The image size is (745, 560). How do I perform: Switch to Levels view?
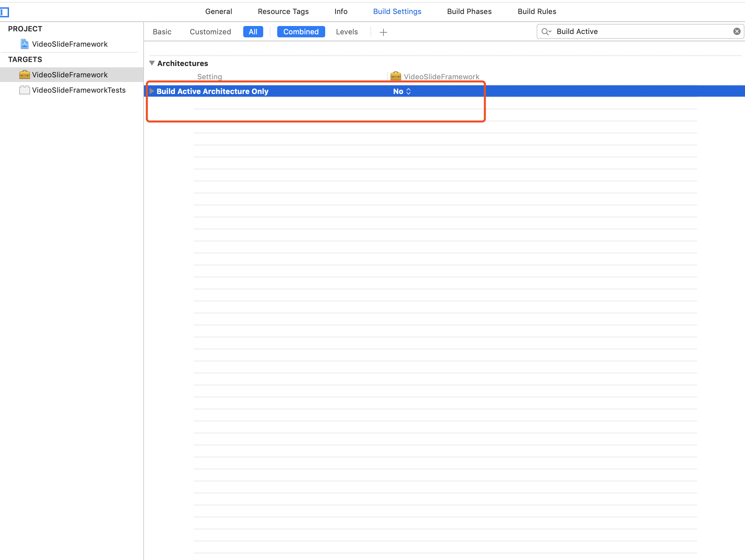[347, 32]
